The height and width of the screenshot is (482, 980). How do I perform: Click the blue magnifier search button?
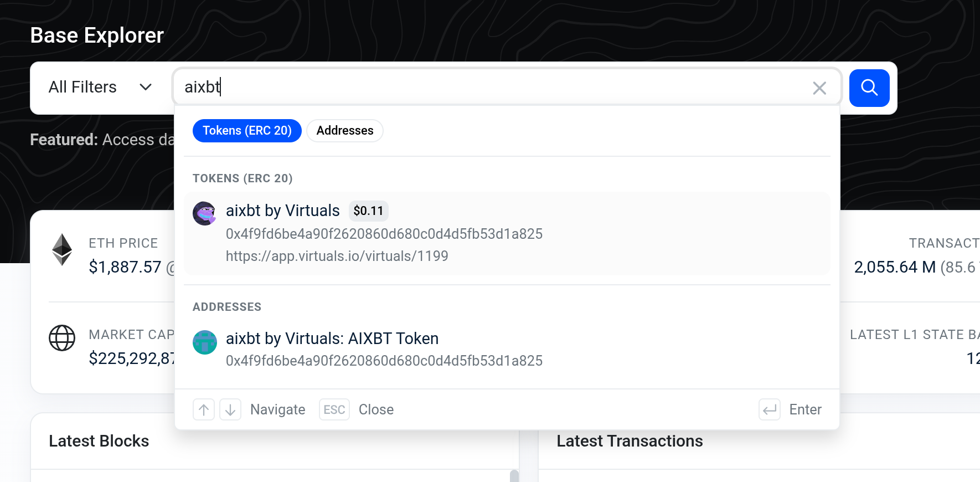[869, 88]
